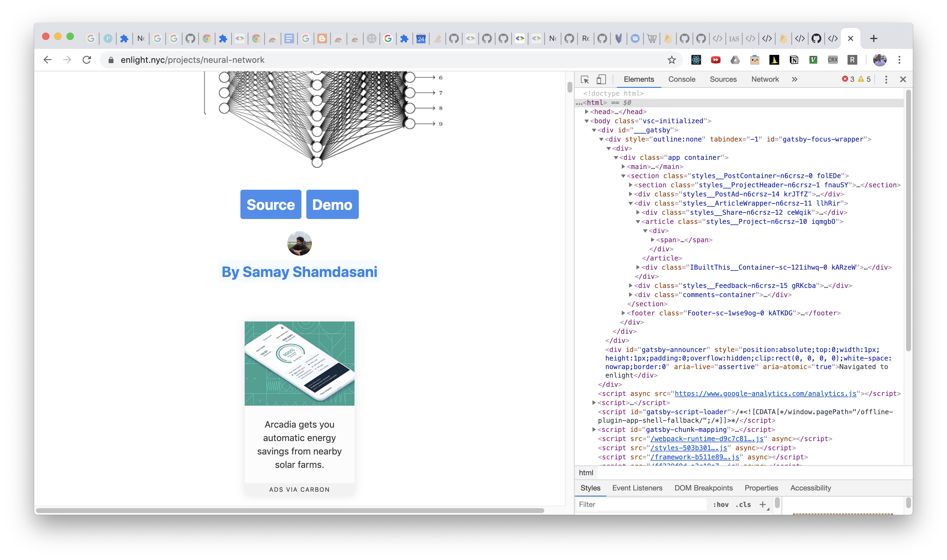Expand the head element node
The width and height of the screenshot is (947, 560).
coord(587,112)
